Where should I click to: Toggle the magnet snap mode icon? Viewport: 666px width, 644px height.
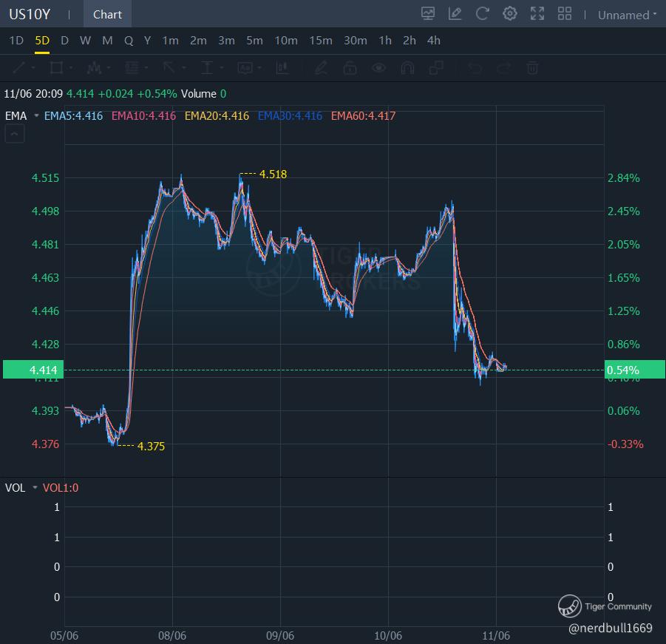[407, 67]
